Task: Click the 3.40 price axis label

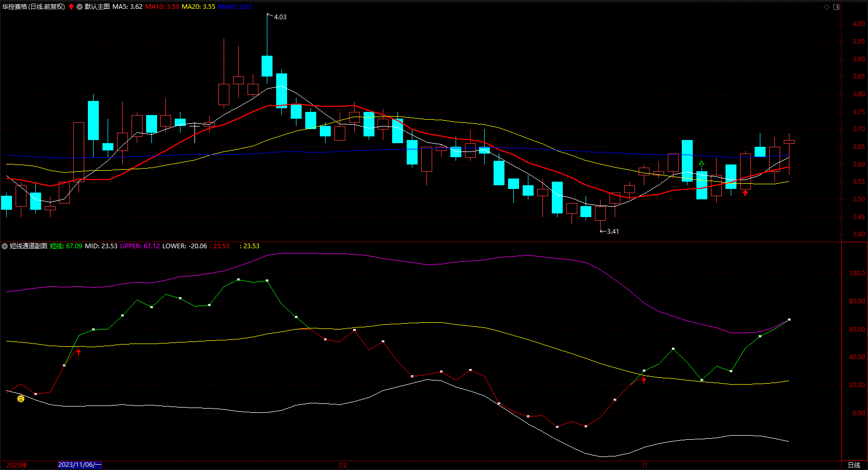Action: tap(859, 234)
